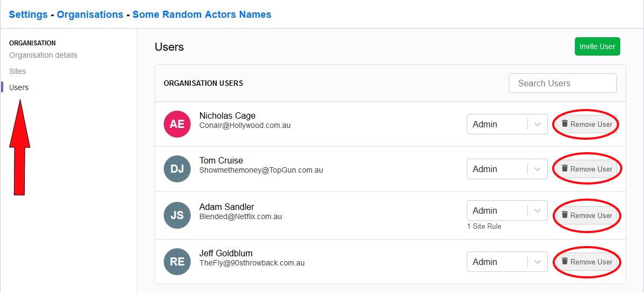
Task: Expand Tom Cruise's role dropdown chevron
Action: click(538, 169)
